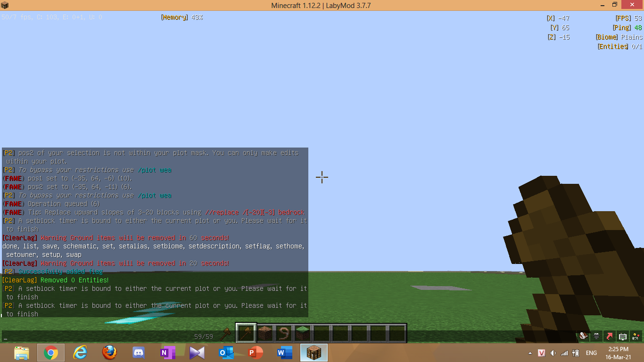Switch to Google Chrome in the taskbar
This screenshot has width=644, height=362.
51,353
